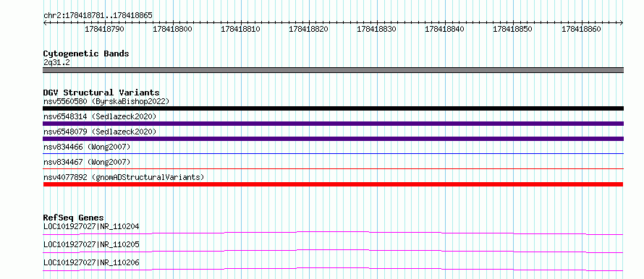Open LOC101927027|NR_110206 gene label
This screenshot has height=279, width=644.
pyautogui.click(x=91, y=262)
